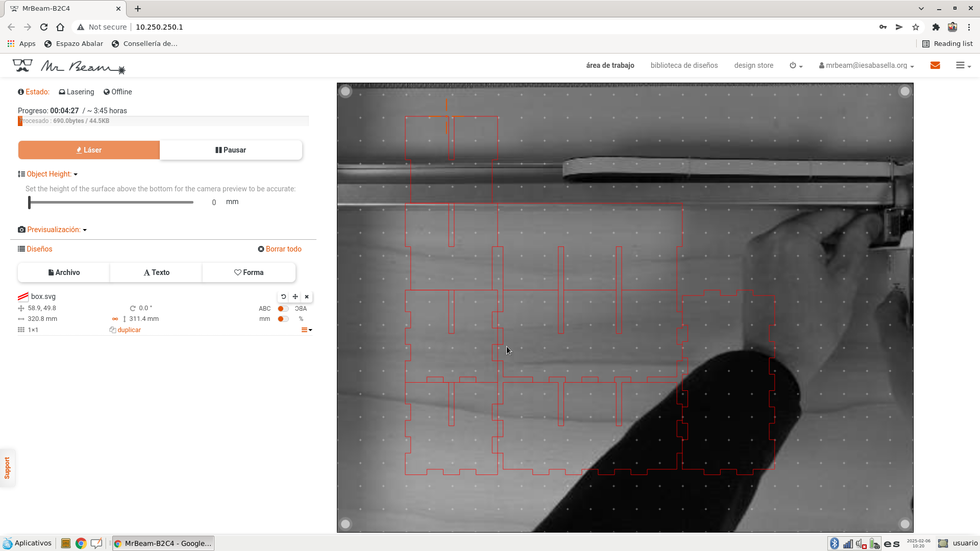Go to design store tab
980x551 pixels.
[x=753, y=65]
